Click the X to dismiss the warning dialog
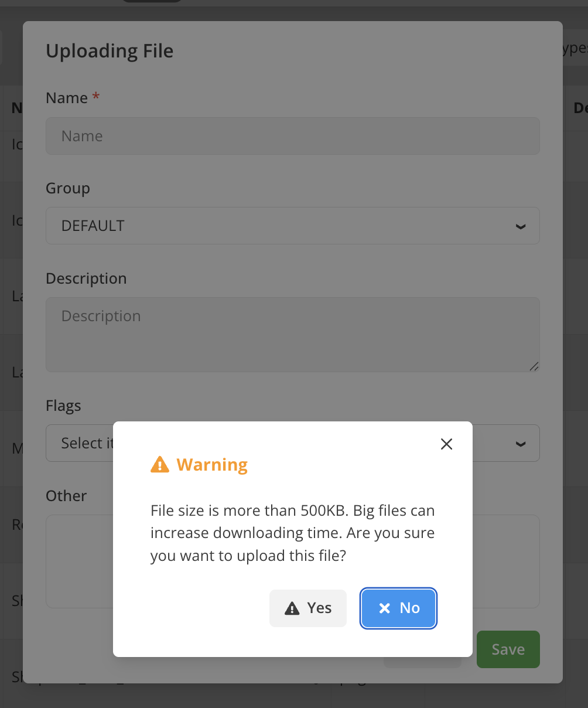 [446, 444]
